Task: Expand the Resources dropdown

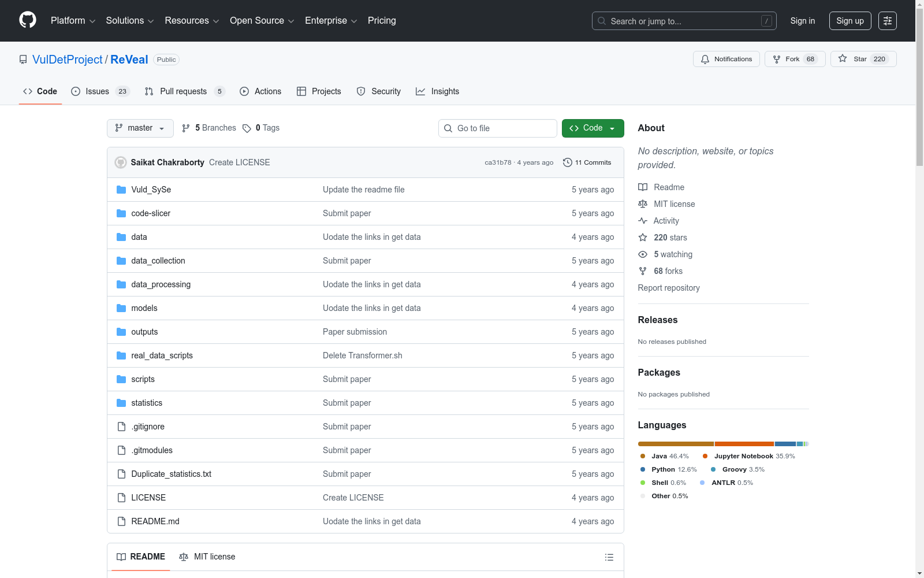Action: click(x=192, y=21)
